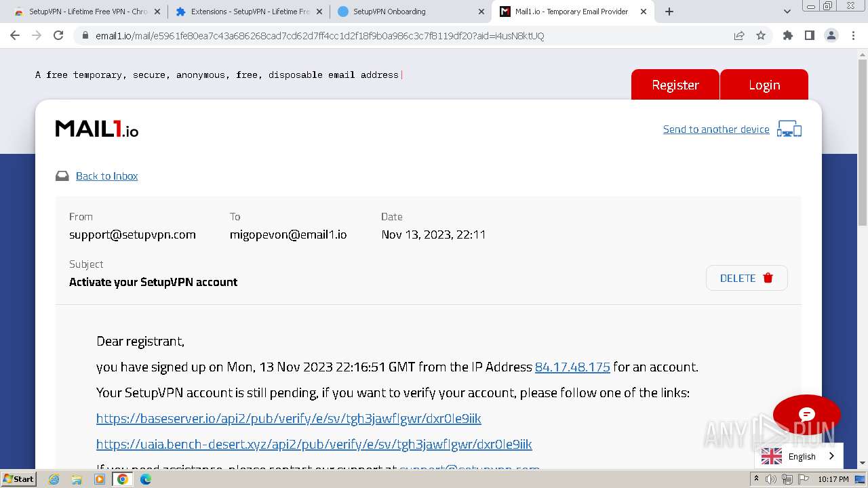Image resolution: width=868 pixels, height=488 pixels.
Task: Reload the current page
Action: coord(58,35)
